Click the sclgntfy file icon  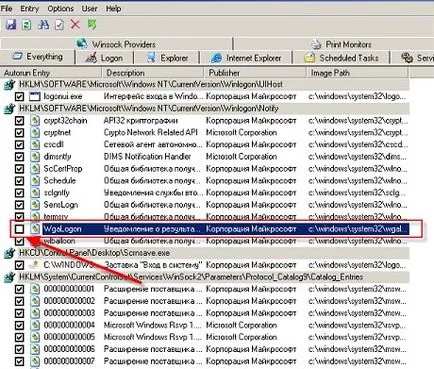(x=35, y=193)
